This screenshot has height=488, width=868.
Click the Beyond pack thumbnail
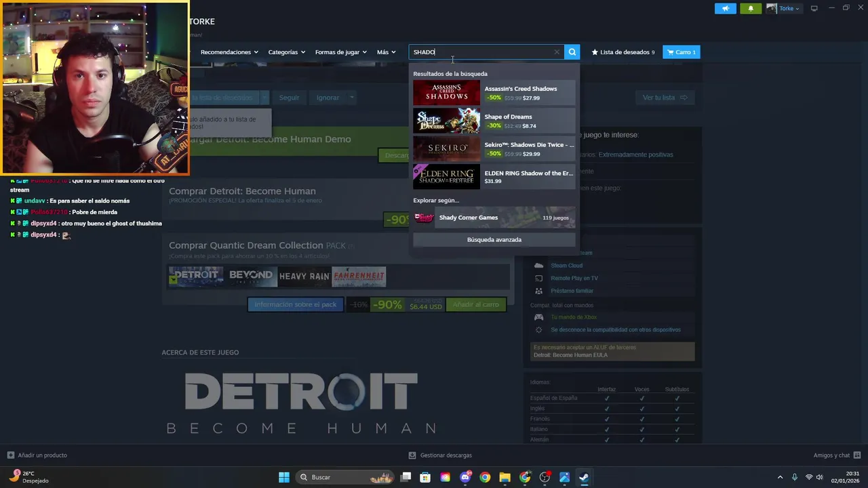[250, 277]
